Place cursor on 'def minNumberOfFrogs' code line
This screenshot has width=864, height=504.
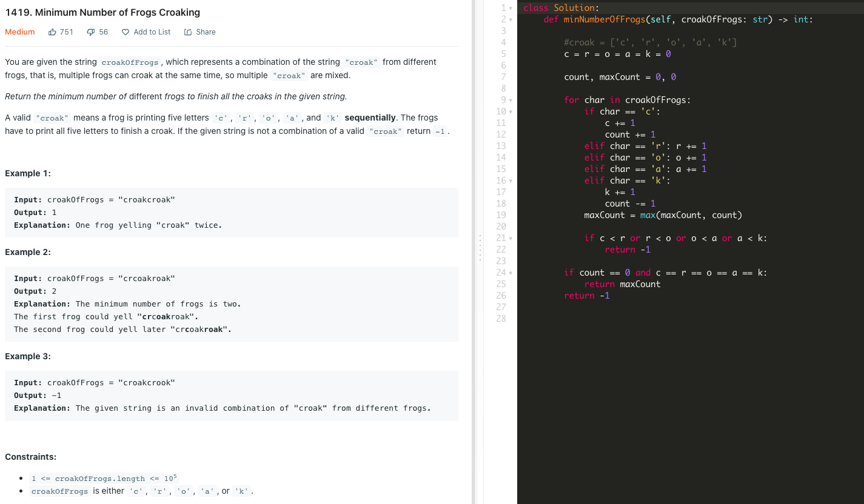[x=678, y=19]
